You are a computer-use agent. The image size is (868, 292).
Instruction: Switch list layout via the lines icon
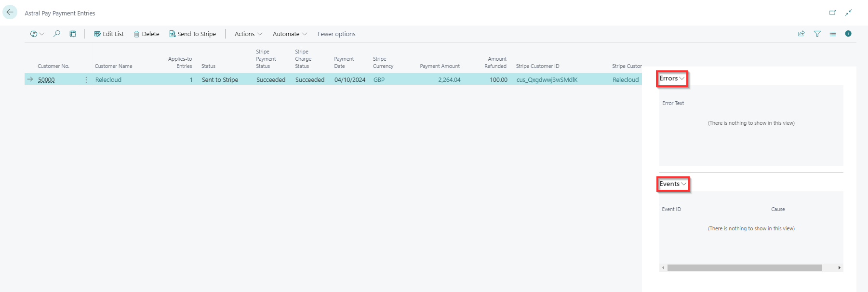pos(833,34)
